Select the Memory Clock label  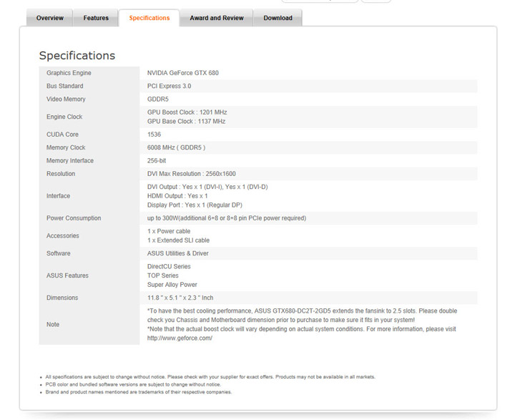[66, 147]
